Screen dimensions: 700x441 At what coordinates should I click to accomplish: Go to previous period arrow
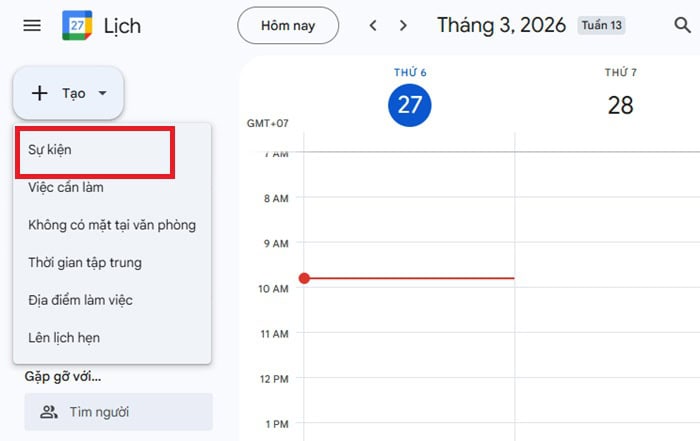pos(373,25)
